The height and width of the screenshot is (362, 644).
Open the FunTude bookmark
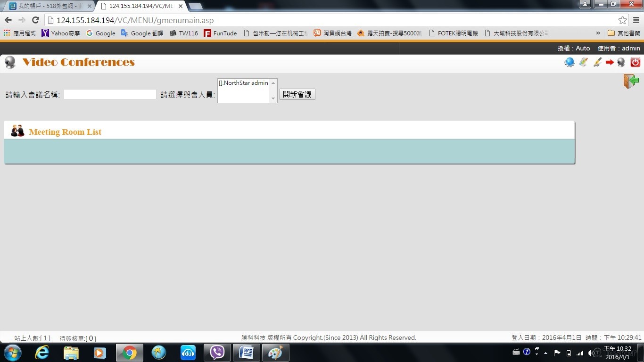point(221,33)
